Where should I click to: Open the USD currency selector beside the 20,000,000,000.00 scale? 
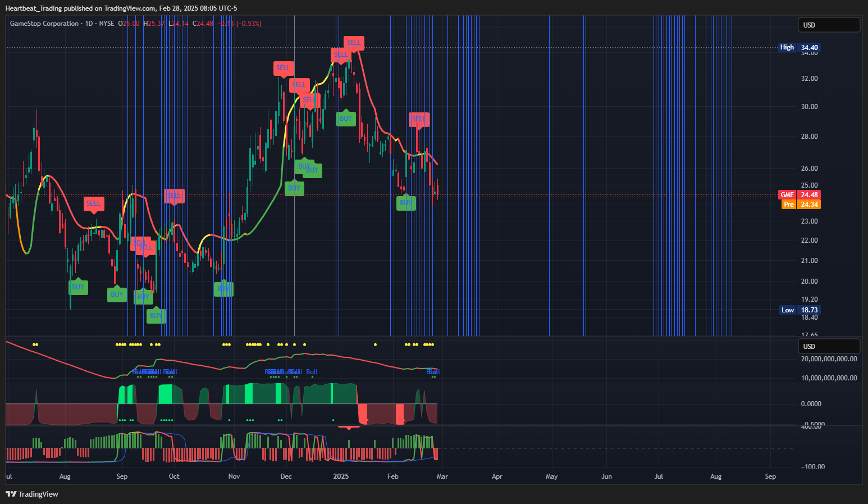pos(829,346)
